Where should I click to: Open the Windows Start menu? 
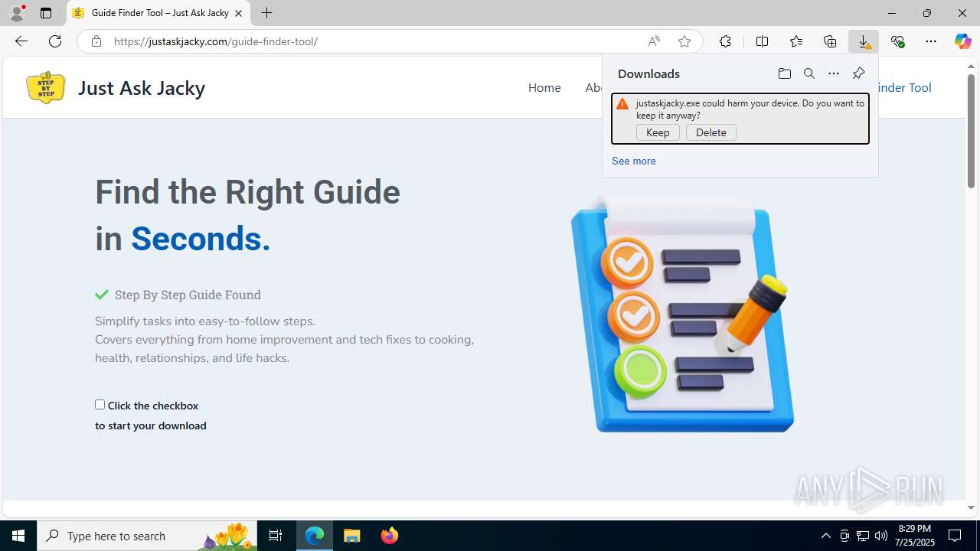[x=18, y=536]
